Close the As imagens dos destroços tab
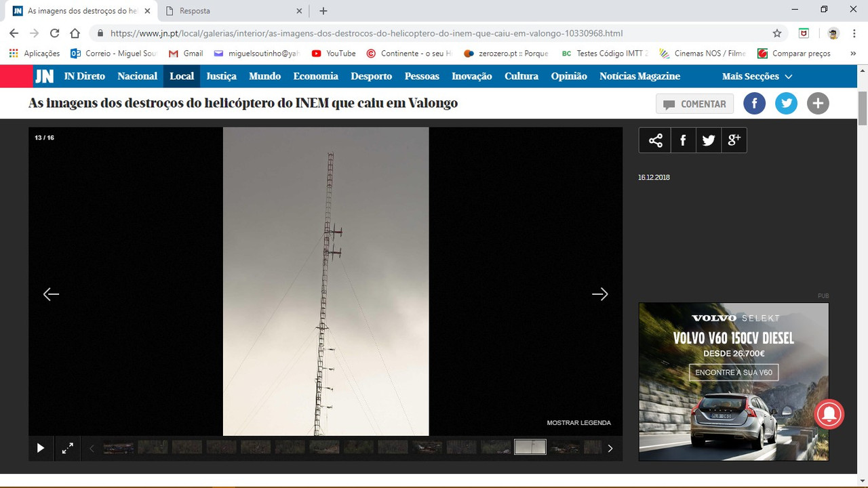Image resolution: width=868 pixels, height=488 pixels. [x=147, y=11]
